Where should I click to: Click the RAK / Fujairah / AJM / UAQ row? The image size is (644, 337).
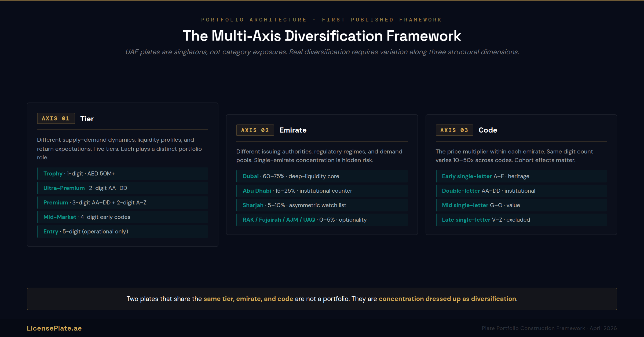tap(322, 220)
